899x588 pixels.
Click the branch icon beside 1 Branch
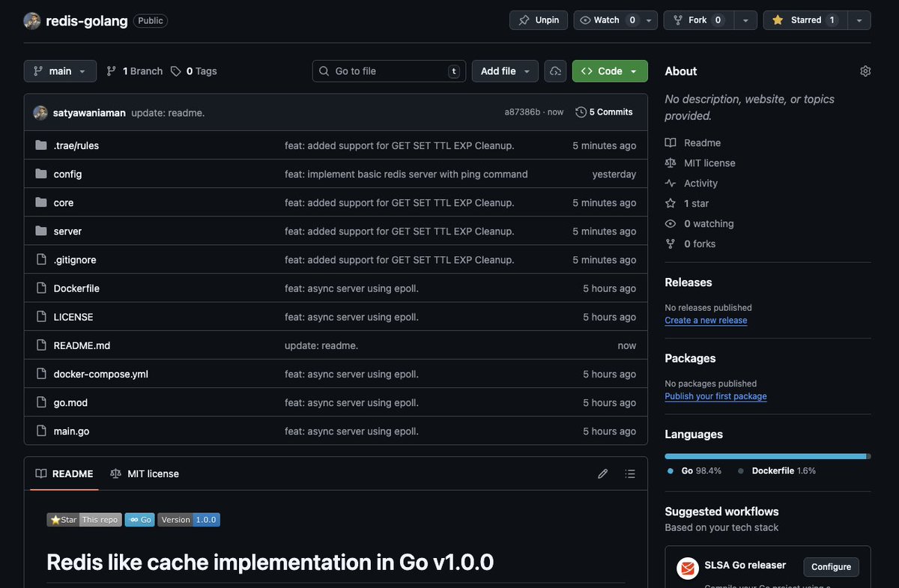tap(111, 71)
